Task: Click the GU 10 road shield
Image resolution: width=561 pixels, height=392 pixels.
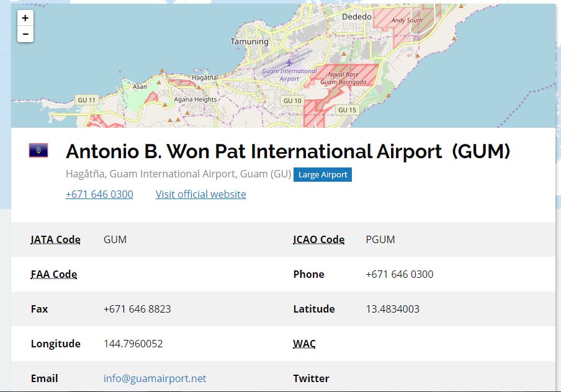Action: click(x=292, y=101)
